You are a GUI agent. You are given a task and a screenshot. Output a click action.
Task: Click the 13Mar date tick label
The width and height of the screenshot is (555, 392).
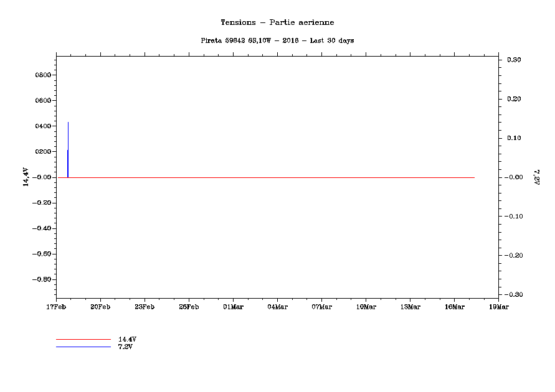[x=410, y=307]
